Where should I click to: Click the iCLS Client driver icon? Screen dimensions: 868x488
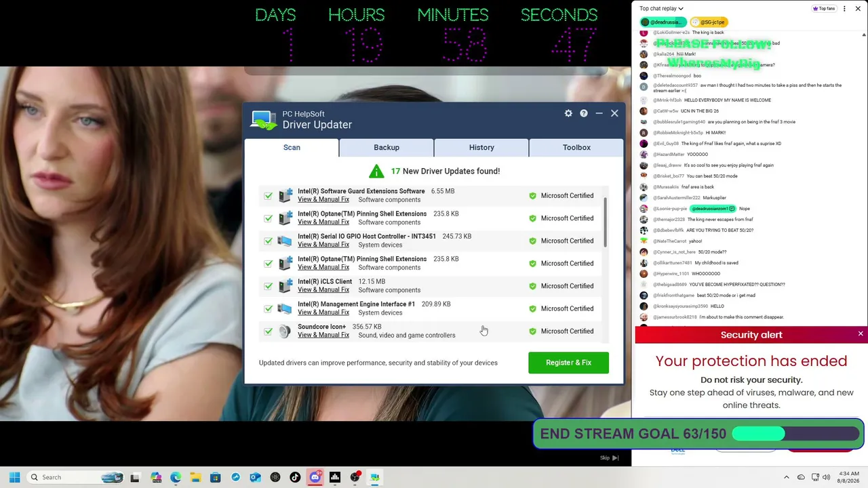click(285, 286)
